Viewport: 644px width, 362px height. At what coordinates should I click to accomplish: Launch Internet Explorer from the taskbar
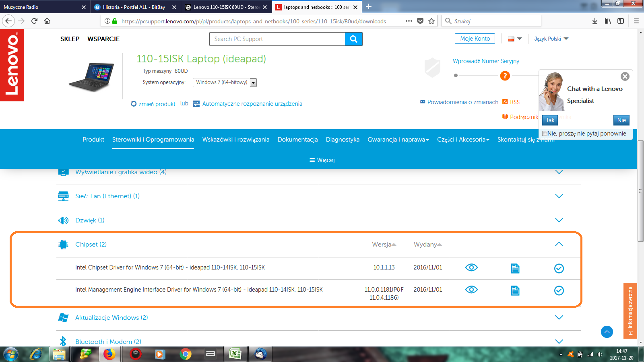click(36, 354)
